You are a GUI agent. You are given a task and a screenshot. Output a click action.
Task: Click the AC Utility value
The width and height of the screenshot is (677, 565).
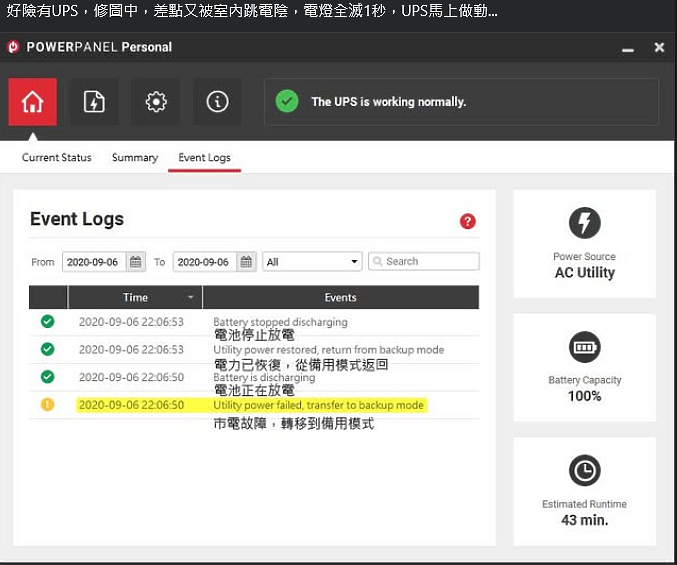tap(585, 272)
